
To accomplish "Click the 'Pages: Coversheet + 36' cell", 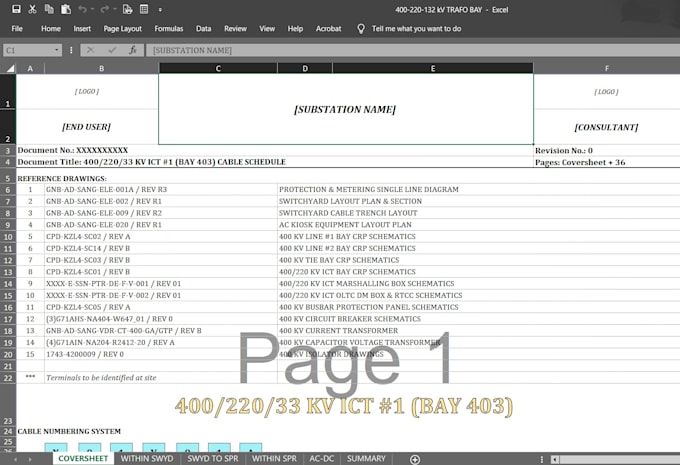I will tap(607, 162).
